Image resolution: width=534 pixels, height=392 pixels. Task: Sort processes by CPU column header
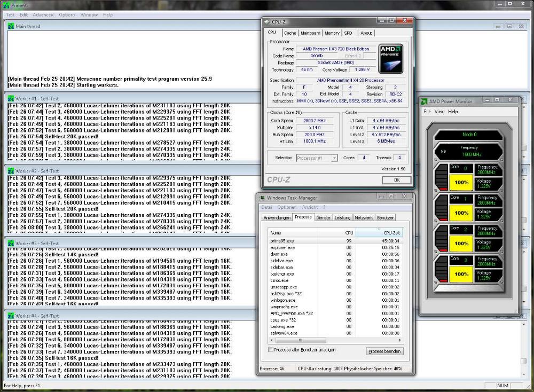click(x=336, y=233)
